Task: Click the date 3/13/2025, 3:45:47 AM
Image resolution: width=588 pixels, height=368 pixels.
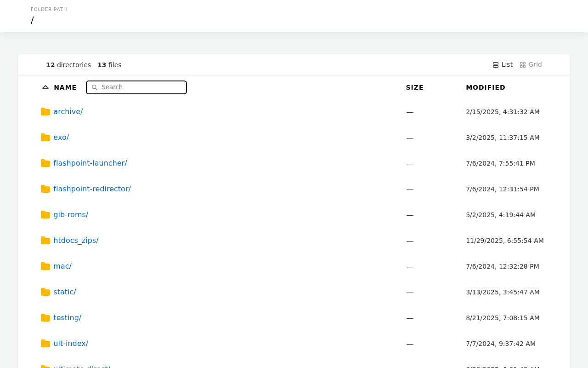Action: pyautogui.click(x=503, y=292)
